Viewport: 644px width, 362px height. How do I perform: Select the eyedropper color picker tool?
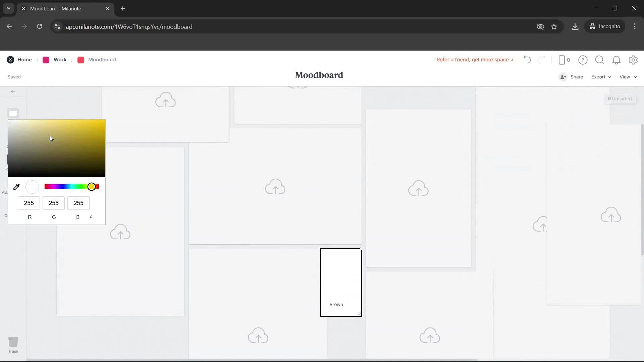click(16, 187)
